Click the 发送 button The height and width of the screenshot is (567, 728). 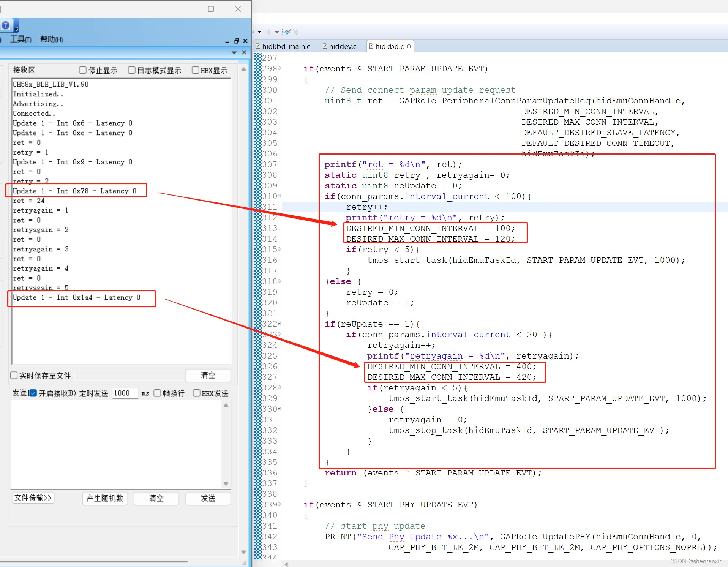(x=208, y=498)
